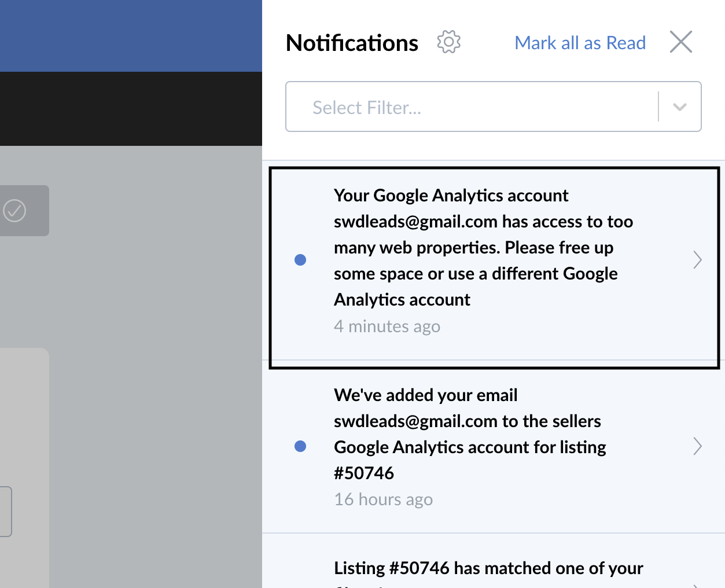Click the Notifications panel heading

pyautogui.click(x=352, y=43)
